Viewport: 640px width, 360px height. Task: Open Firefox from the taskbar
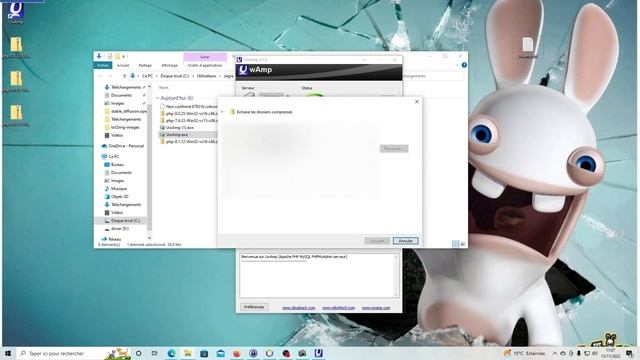[237, 353]
